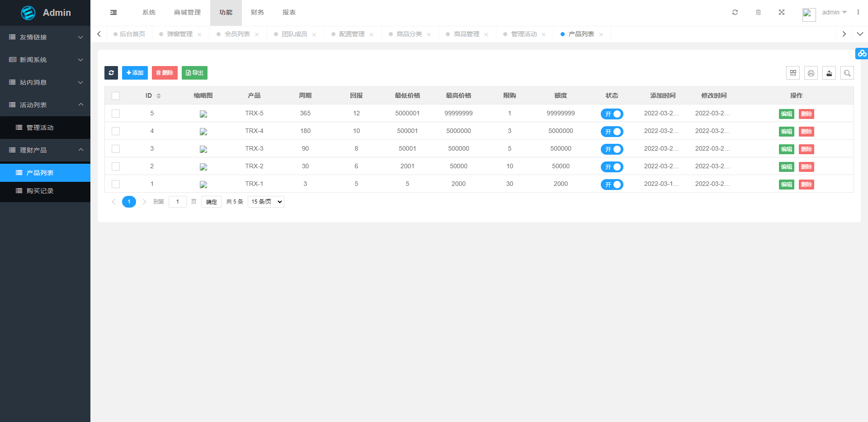Turn off the 状态 switch for TRX-5
The width and height of the screenshot is (868, 422).
click(x=612, y=114)
